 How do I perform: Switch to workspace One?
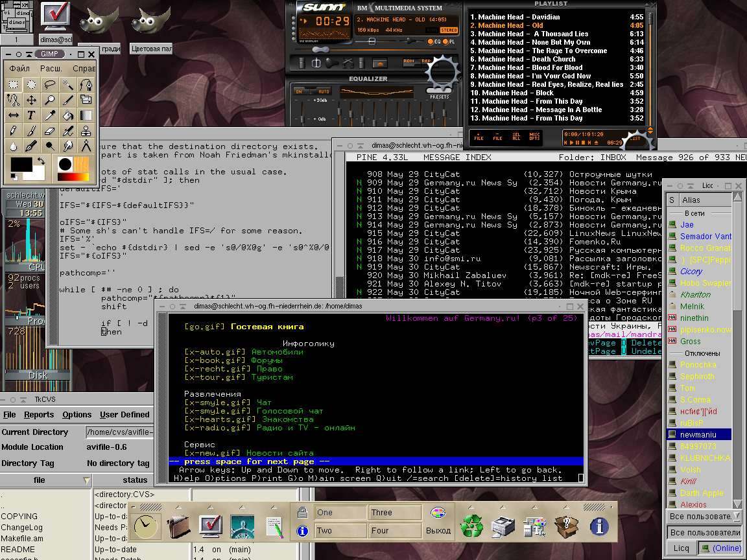click(x=340, y=513)
